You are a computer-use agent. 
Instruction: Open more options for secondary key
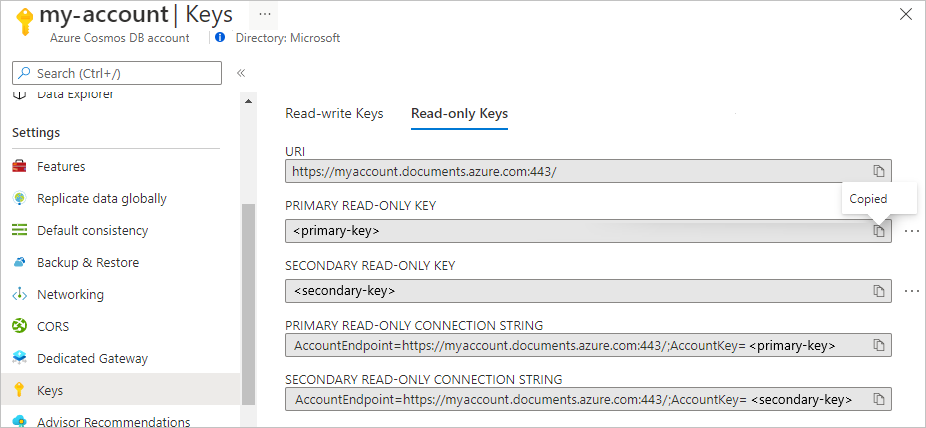912,291
